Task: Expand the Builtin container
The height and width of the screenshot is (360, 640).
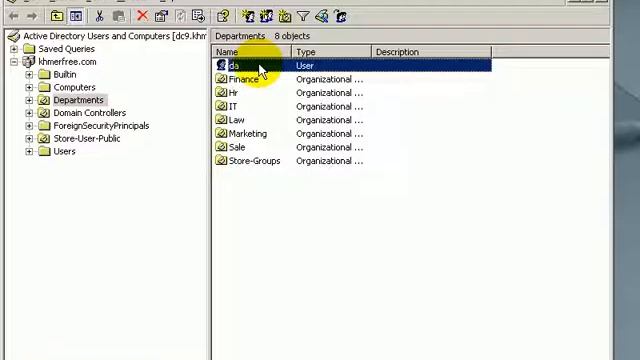Action: pyautogui.click(x=29, y=75)
